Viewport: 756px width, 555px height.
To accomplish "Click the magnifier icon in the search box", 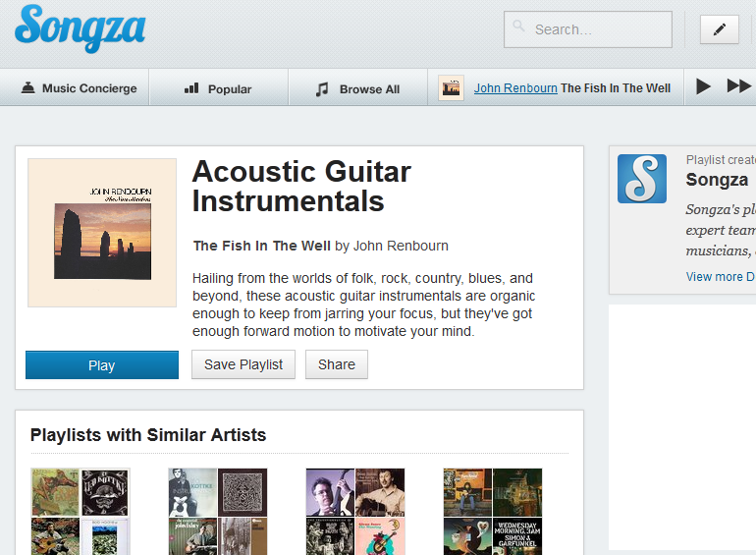I will click(x=519, y=28).
